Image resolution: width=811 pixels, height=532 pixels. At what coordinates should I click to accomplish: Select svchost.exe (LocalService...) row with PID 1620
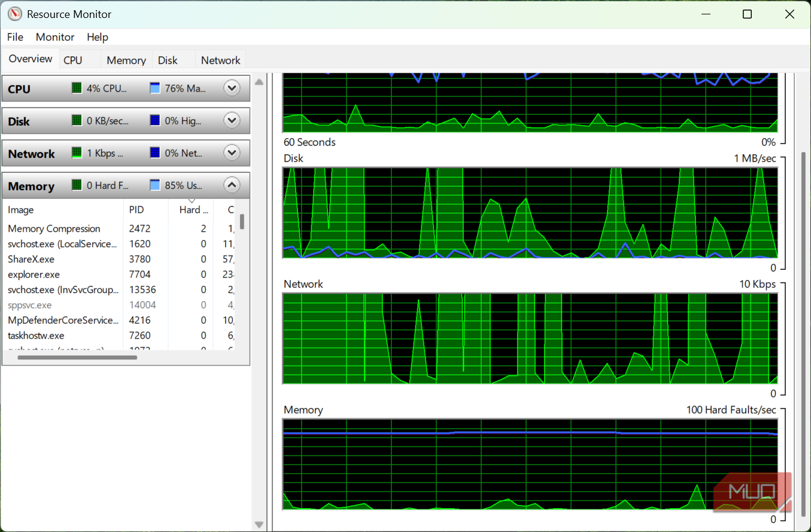point(120,244)
